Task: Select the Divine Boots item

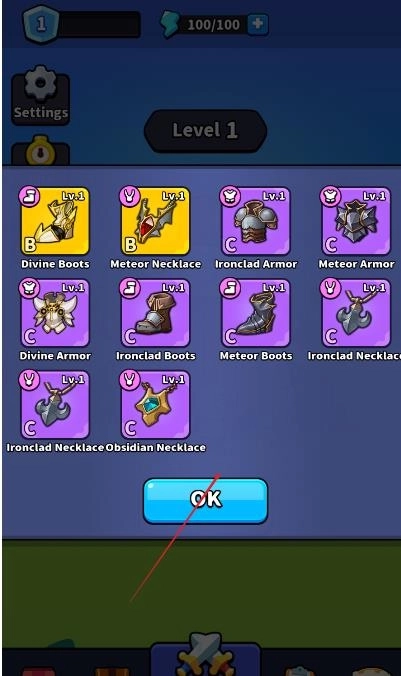Action: [x=55, y=221]
